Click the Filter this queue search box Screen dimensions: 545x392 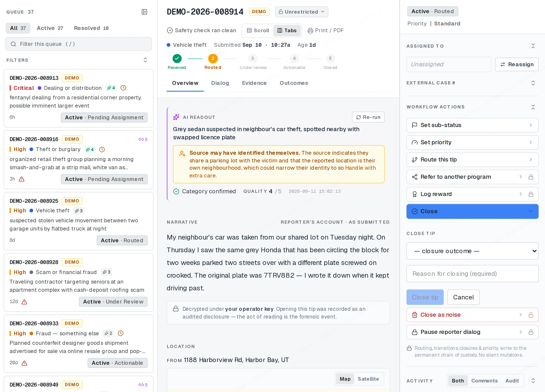pos(79,44)
